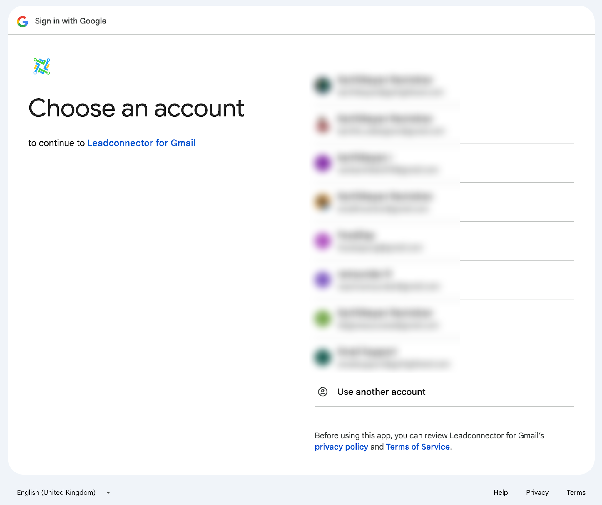Select 'Use another account' option
This screenshot has height=505, width=602.
click(x=444, y=392)
